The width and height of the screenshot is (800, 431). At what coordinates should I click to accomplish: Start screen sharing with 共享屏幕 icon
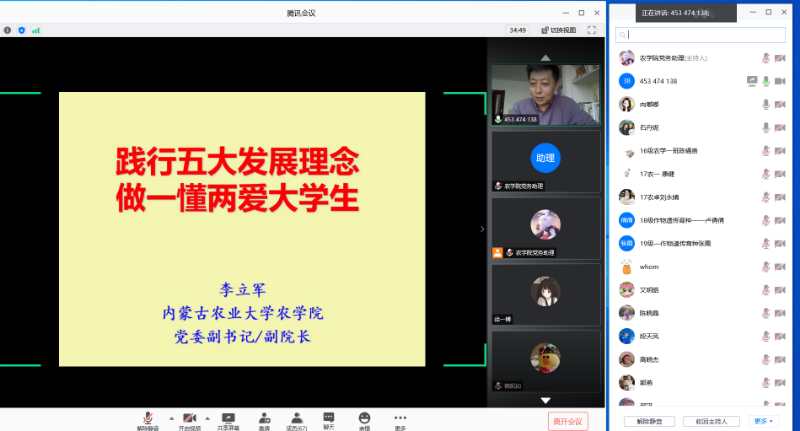(228, 416)
